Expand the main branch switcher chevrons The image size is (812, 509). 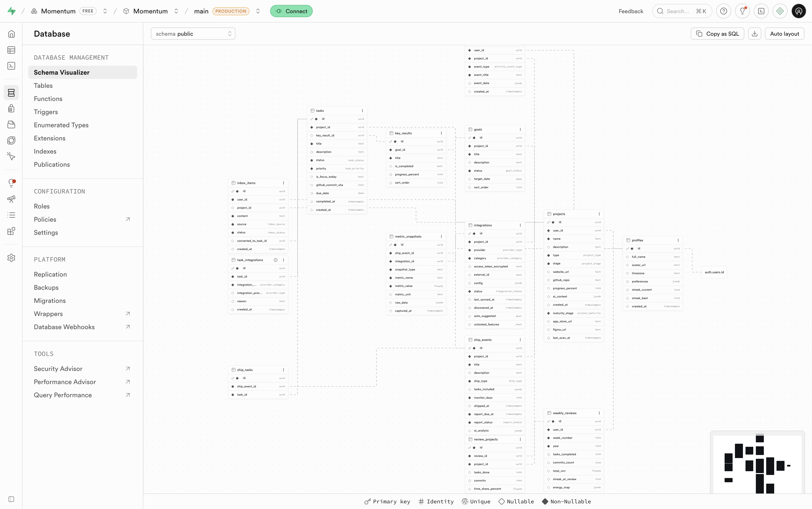(x=258, y=11)
